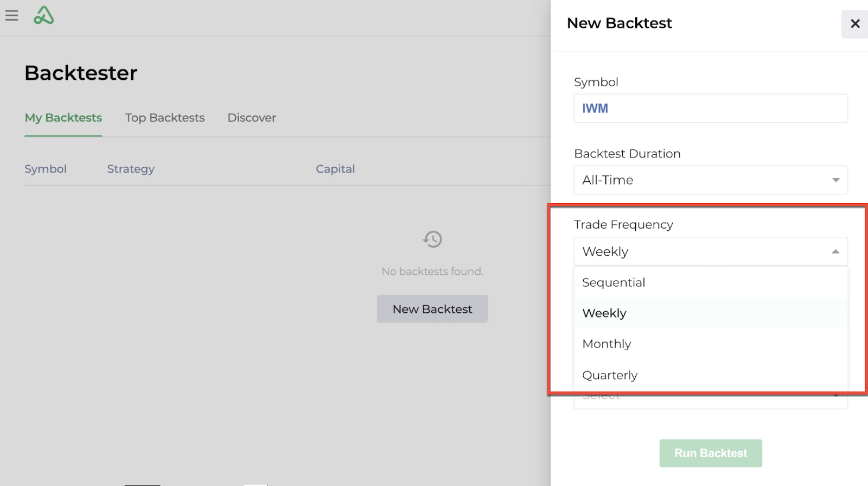
Task: Click the Symbol input field with IWM
Action: point(711,108)
